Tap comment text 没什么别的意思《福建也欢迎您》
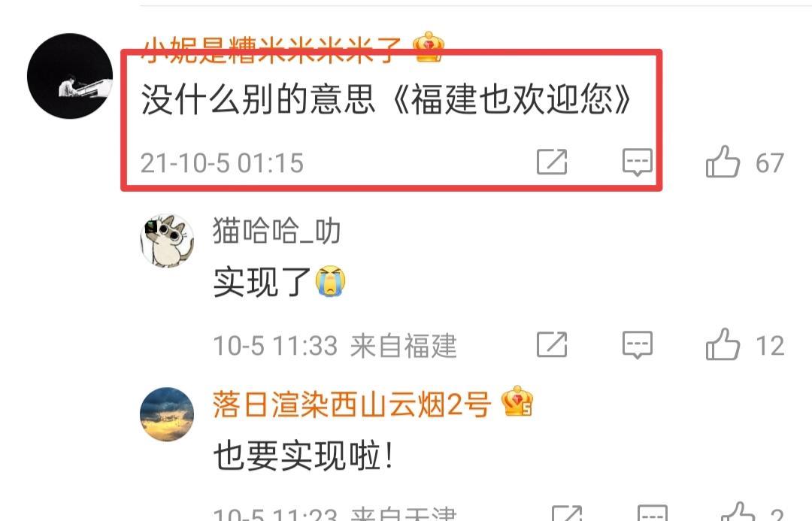The width and height of the screenshot is (812, 521). [386, 99]
